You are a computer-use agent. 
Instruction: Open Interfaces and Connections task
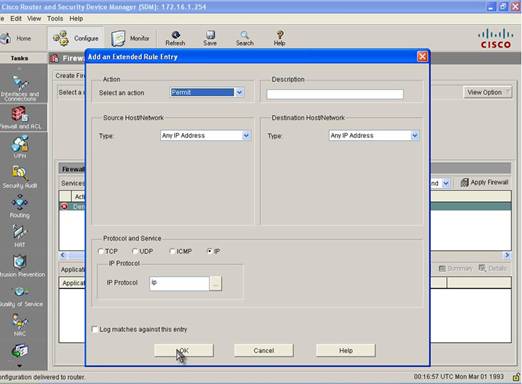coord(20,87)
